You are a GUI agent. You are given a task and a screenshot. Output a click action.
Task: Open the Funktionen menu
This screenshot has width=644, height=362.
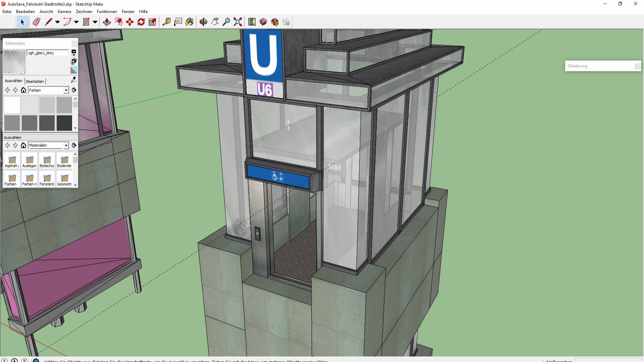coord(107,11)
